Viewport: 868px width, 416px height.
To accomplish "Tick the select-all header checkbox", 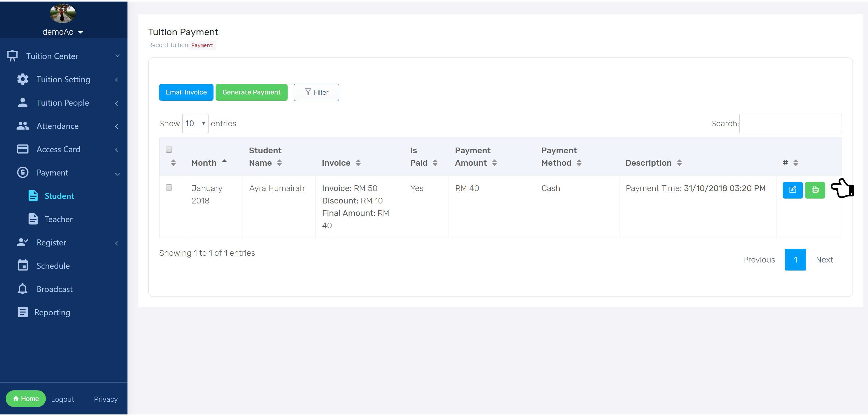I will pyautogui.click(x=169, y=150).
